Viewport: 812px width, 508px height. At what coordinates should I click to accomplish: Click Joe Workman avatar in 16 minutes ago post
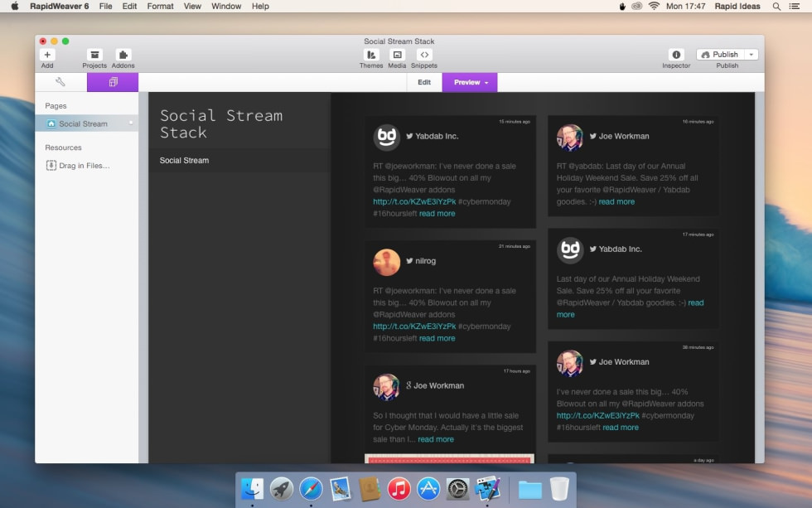click(570, 138)
